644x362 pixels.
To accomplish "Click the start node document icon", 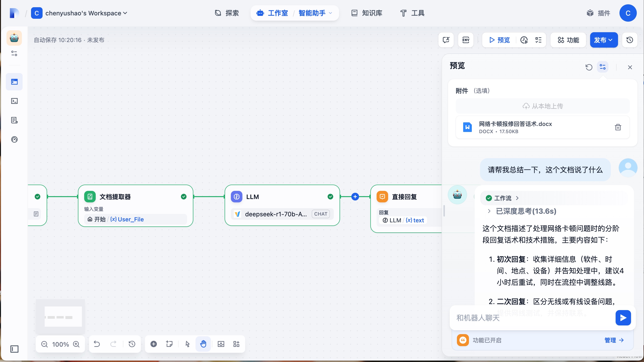I will (36, 214).
